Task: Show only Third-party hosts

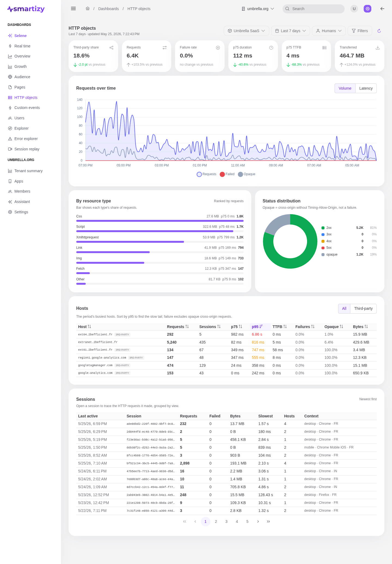Action: [363, 308]
